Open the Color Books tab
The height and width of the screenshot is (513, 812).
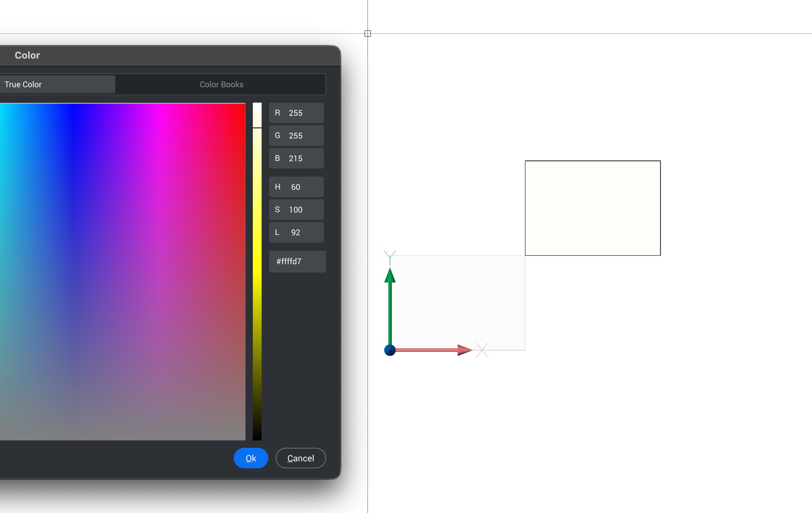[221, 84]
